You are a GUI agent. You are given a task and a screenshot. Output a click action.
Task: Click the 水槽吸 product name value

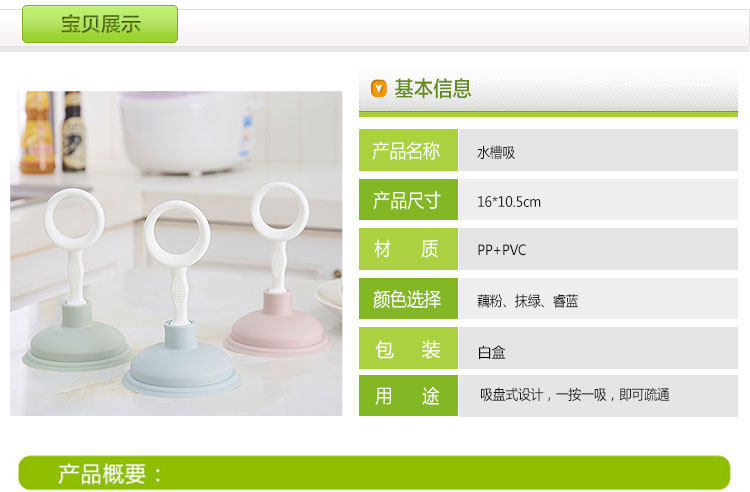[496, 153]
